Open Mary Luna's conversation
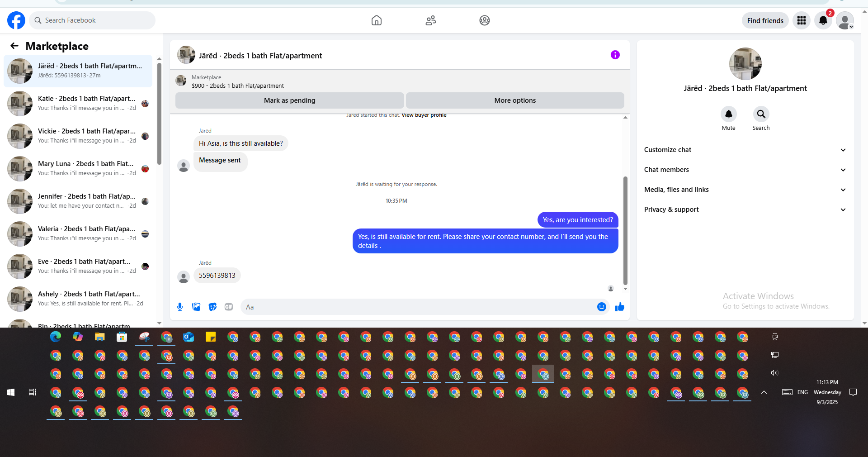The image size is (868, 457). 78,169
